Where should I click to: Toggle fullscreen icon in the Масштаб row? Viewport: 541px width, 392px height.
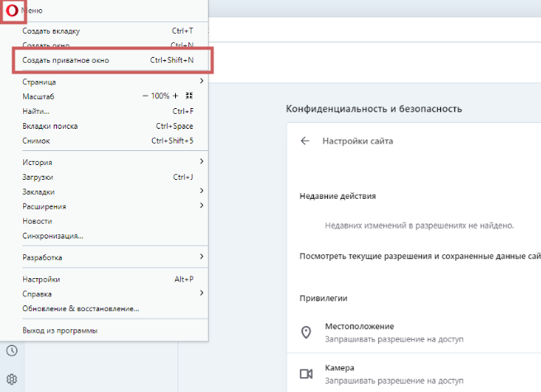(189, 97)
